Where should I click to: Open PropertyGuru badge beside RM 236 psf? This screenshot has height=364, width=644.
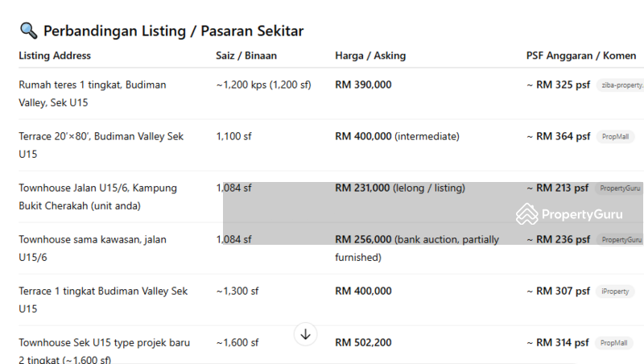point(621,240)
